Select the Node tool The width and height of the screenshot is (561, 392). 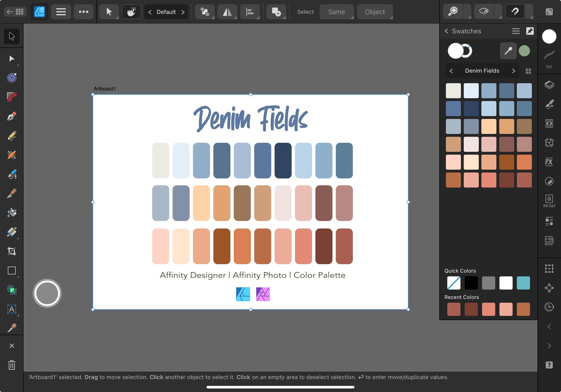click(12, 59)
